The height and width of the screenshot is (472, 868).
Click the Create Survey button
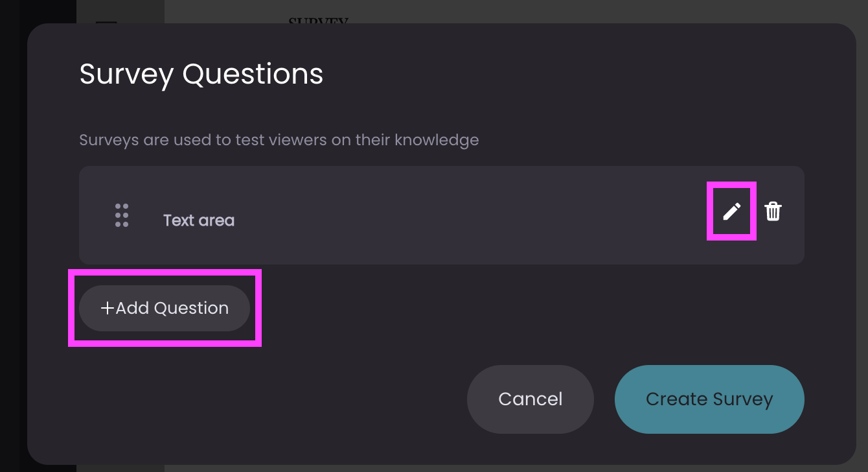(x=709, y=399)
